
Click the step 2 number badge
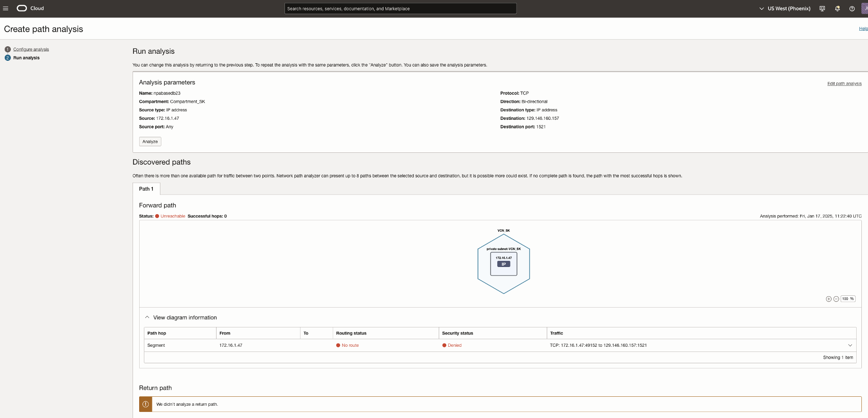click(8, 58)
